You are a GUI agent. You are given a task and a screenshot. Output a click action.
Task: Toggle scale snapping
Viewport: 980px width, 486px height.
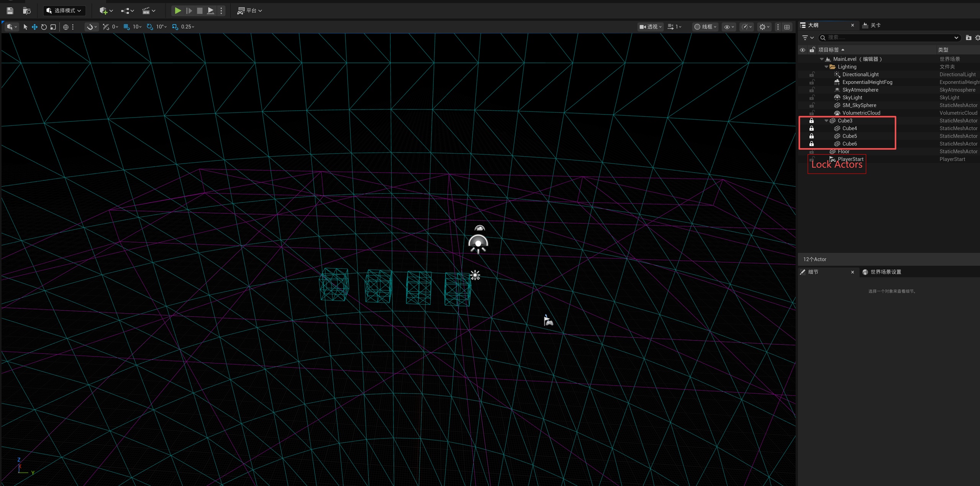click(x=175, y=27)
